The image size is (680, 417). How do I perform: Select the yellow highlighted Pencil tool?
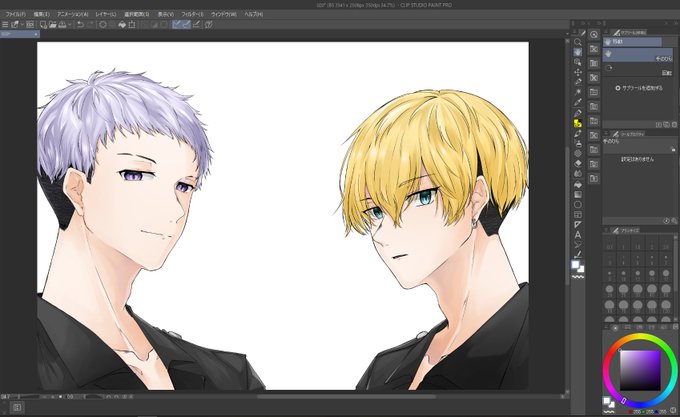pyautogui.click(x=578, y=123)
